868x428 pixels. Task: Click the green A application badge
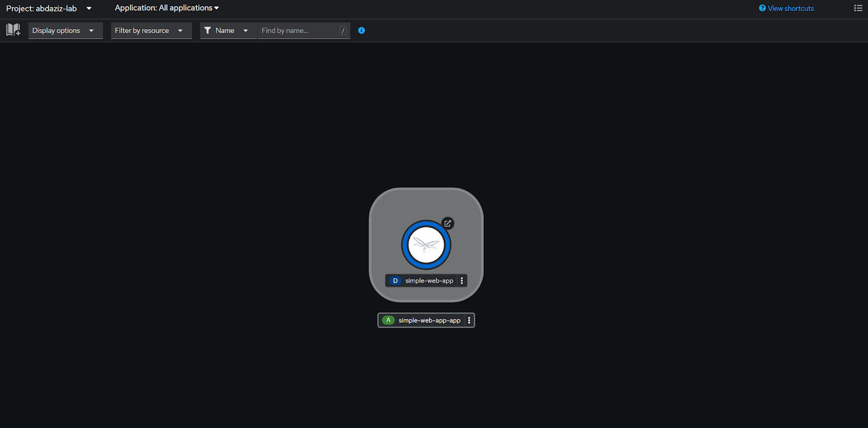[x=388, y=320]
